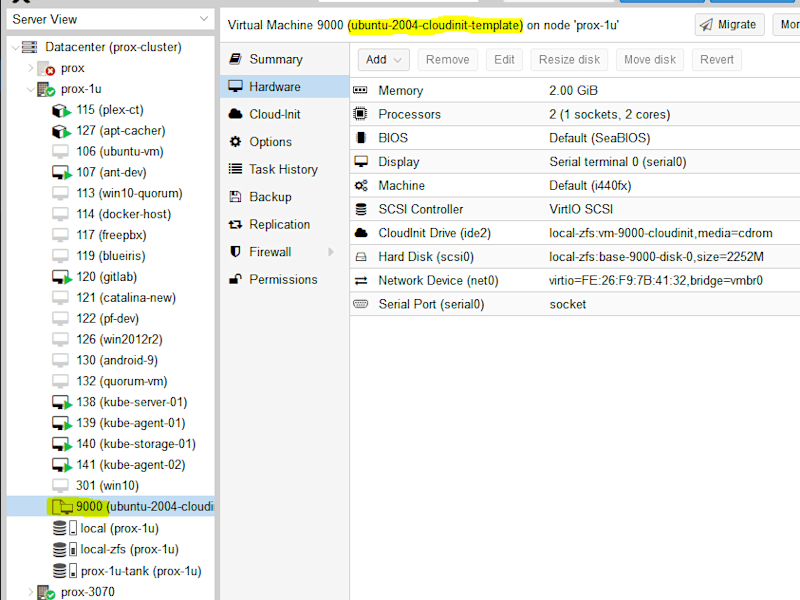
Task: Click the Resize disk button
Action: (569, 60)
